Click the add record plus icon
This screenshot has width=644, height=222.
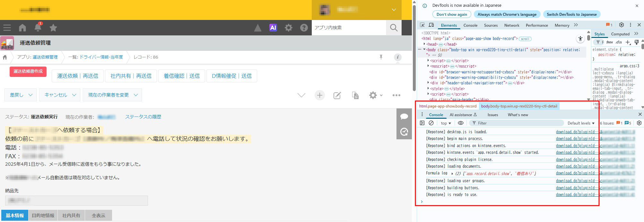(x=319, y=95)
